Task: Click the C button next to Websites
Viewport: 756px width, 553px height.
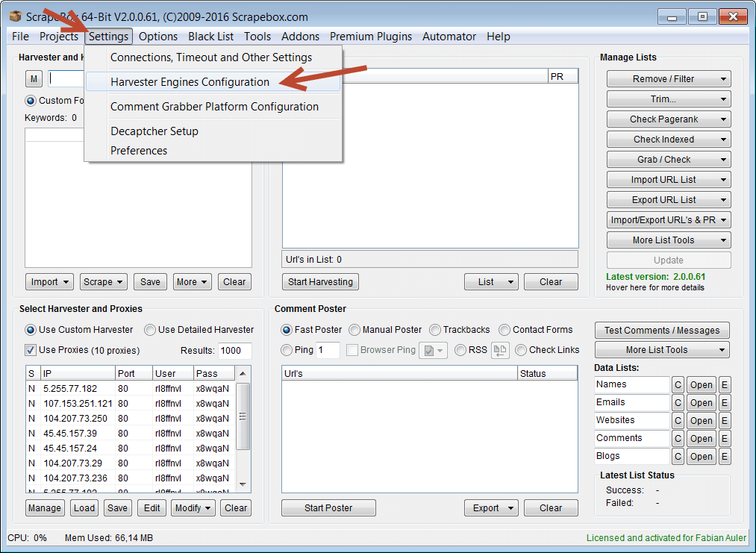Action: pyautogui.click(x=678, y=421)
